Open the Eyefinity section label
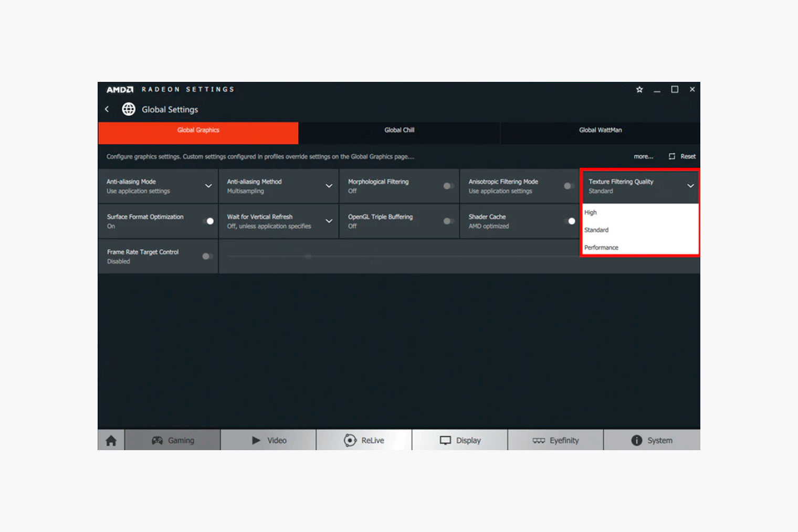The height and width of the screenshot is (532, 798). point(564,441)
